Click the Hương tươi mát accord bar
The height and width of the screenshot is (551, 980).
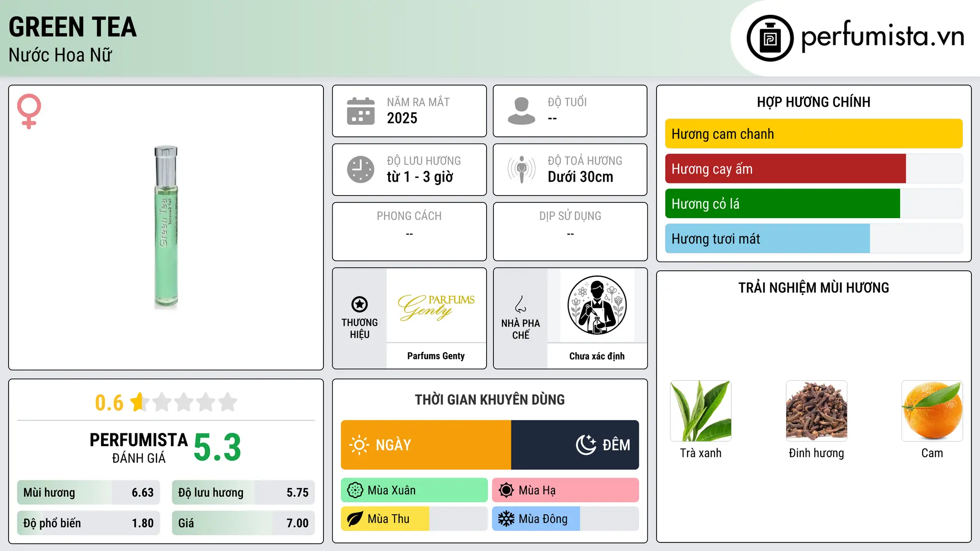coord(813,239)
